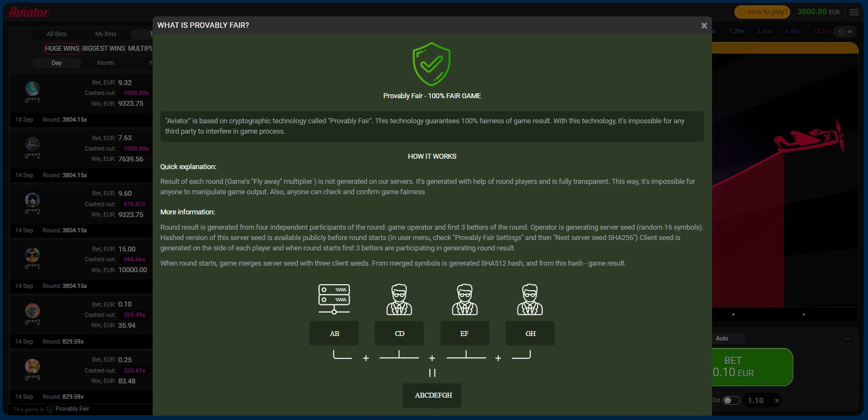Image resolution: width=868 pixels, height=420 pixels.
Task: Click the footer Provably Fair shield icon
Action: click(50, 409)
